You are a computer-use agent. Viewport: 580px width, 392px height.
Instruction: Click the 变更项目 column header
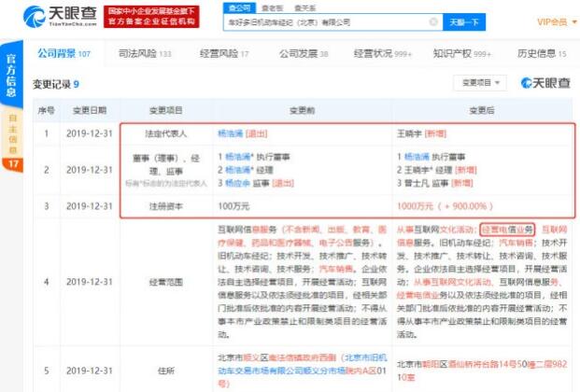click(x=166, y=110)
